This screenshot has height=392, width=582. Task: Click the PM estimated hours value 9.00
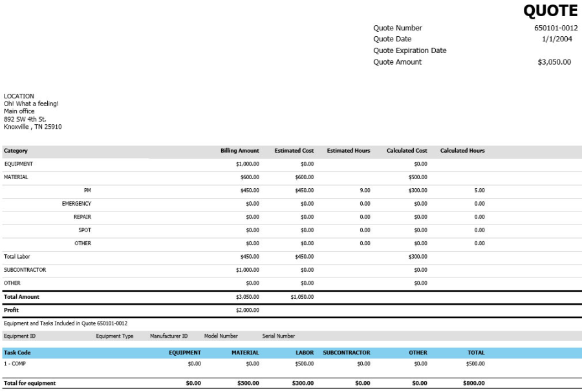[x=365, y=191]
